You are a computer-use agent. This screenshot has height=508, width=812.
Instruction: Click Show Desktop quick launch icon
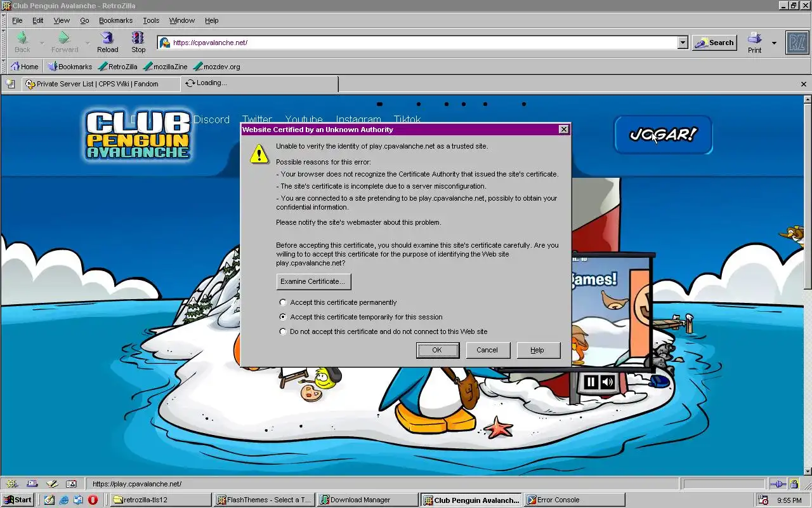(49, 500)
